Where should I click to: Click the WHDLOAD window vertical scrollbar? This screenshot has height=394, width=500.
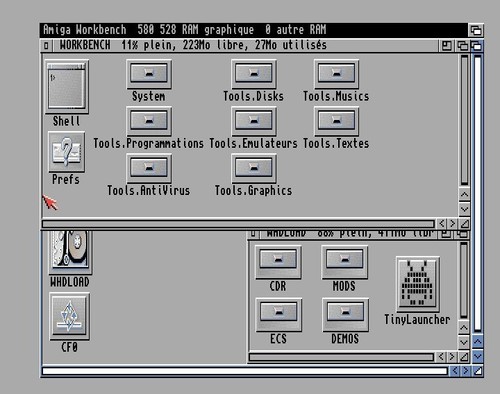(464, 280)
